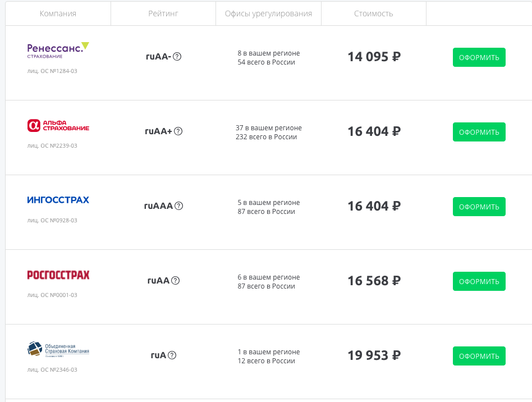
Task: Open the Росгосстрах logo
Action: tap(58, 275)
